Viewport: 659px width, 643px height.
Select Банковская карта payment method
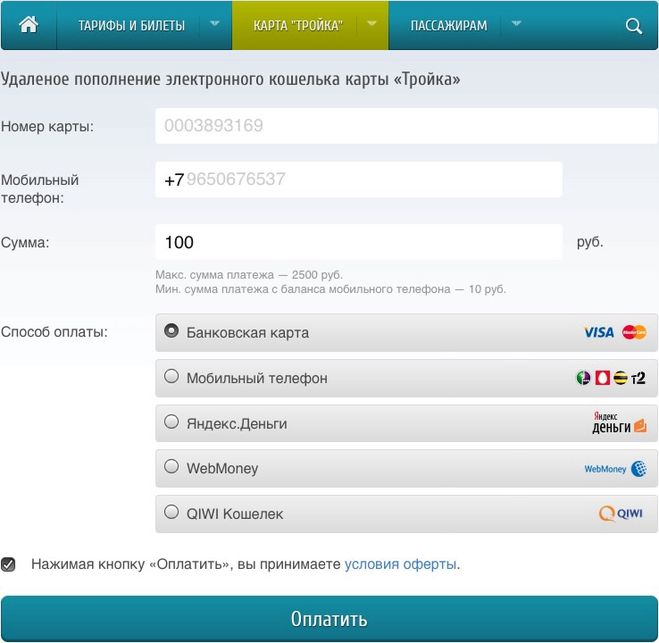[x=406, y=332]
